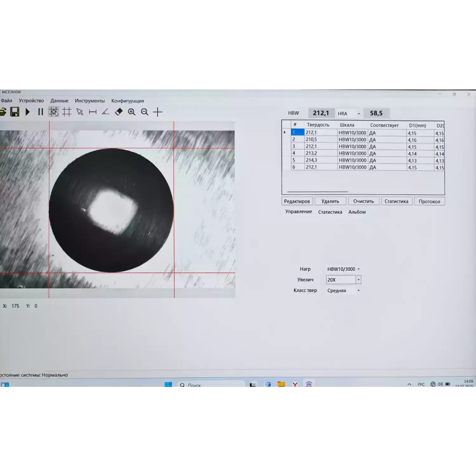This screenshot has width=476, height=476.
Task: Click the Удалить button
Action: (x=330, y=202)
